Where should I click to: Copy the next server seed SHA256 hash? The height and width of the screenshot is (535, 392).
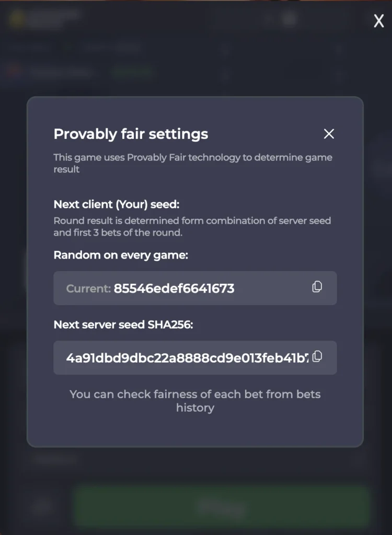point(317,357)
